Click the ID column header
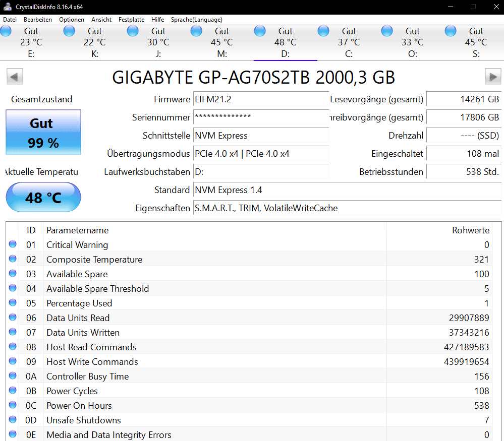This screenshot has width=504, height=441. coord(31,230)
